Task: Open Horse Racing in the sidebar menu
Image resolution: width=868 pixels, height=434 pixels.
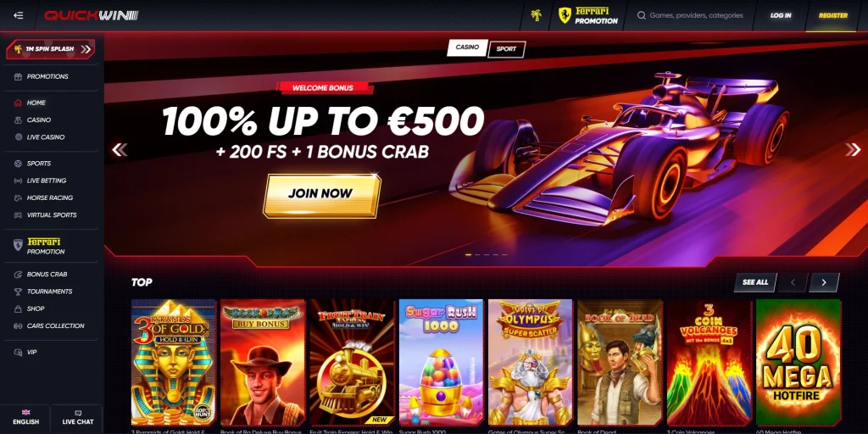Action: coord(51,198)
